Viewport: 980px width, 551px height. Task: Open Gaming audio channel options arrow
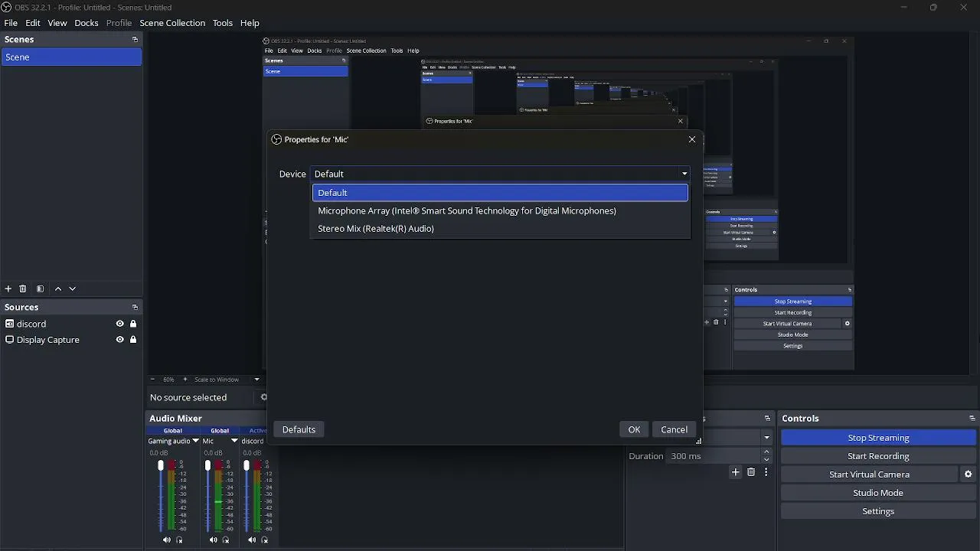[195, 441]
